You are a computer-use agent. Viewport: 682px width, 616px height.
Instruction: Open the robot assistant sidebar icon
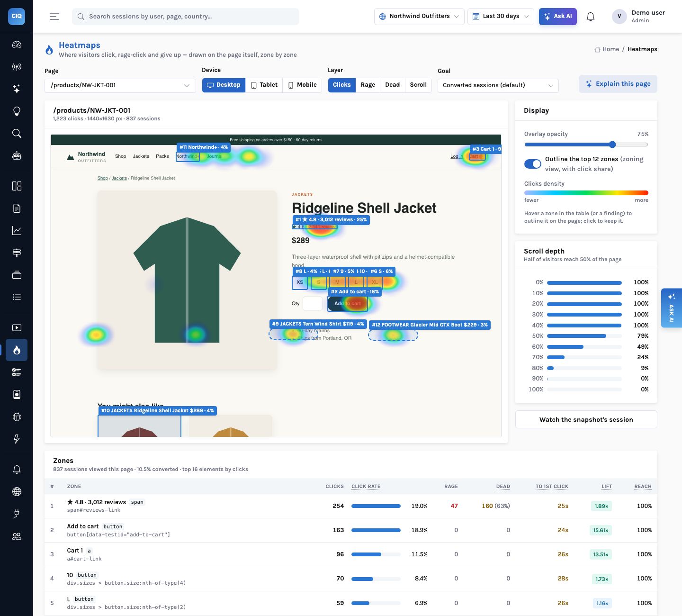pos(17,156)
